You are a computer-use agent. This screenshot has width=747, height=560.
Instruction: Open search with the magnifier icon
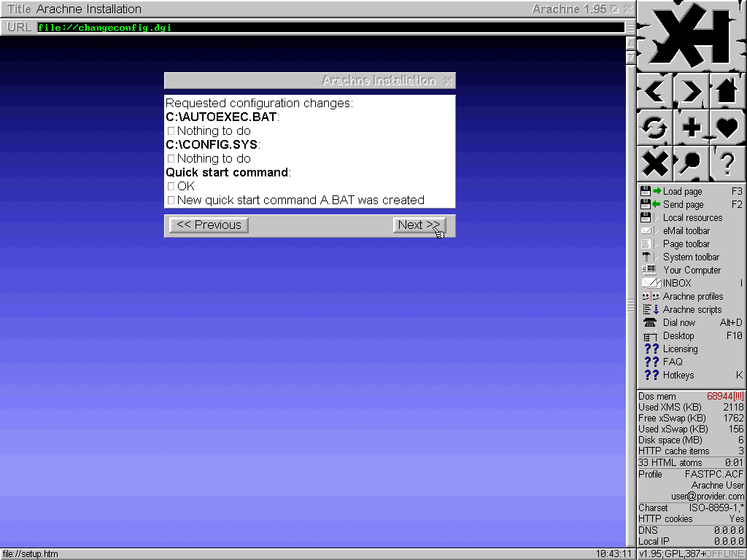(691, 163)
